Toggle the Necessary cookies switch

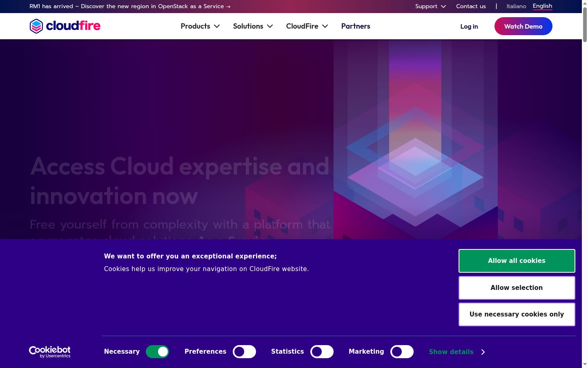pyautogui.click(x=158, y=352)
